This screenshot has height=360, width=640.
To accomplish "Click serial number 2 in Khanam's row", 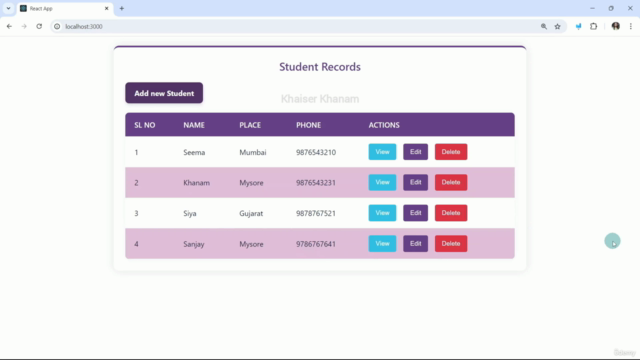I will (136, 183).
